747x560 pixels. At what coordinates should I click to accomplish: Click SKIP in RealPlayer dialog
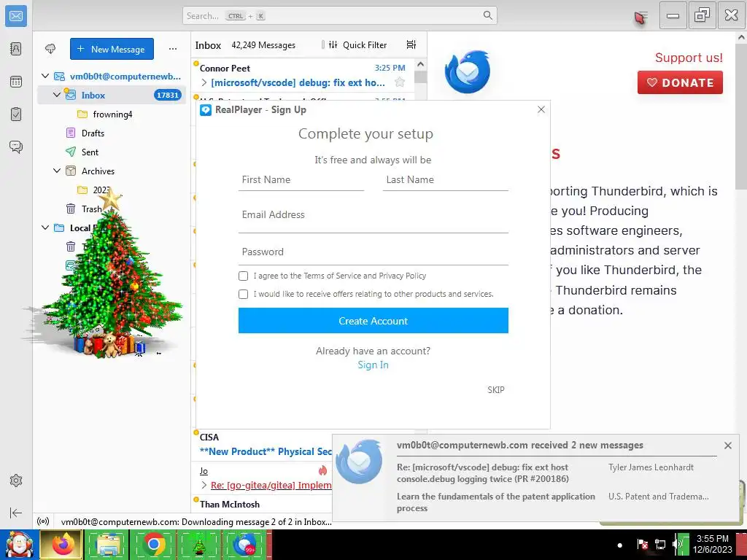pos(495,389)
